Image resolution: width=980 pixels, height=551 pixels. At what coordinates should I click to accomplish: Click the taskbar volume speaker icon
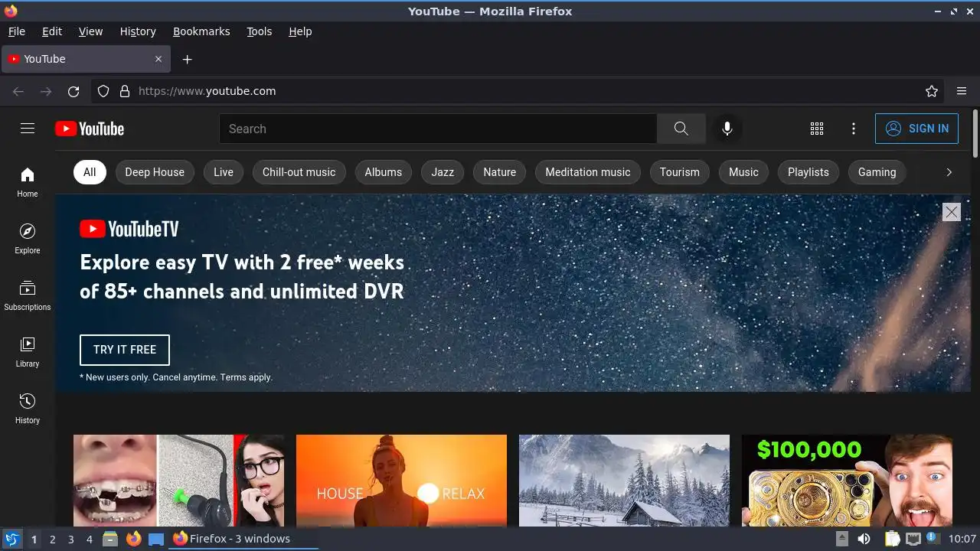864,539
